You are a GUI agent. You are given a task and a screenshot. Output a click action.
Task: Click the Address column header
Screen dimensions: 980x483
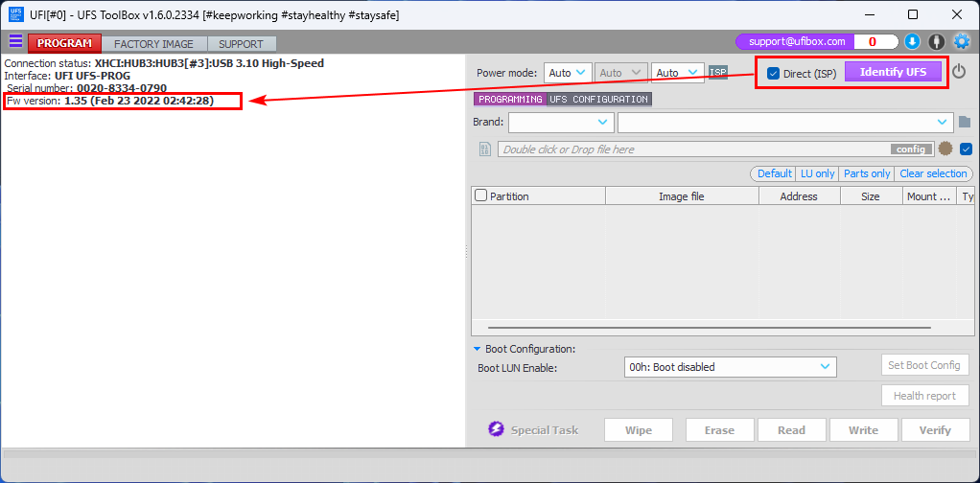tap(800, 196)
